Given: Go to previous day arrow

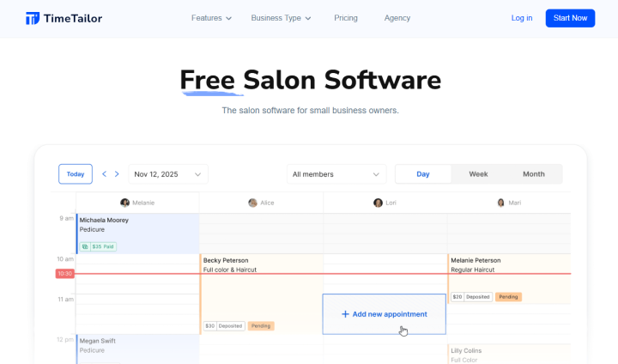Looking at the screenshot, I should (104, 174).
